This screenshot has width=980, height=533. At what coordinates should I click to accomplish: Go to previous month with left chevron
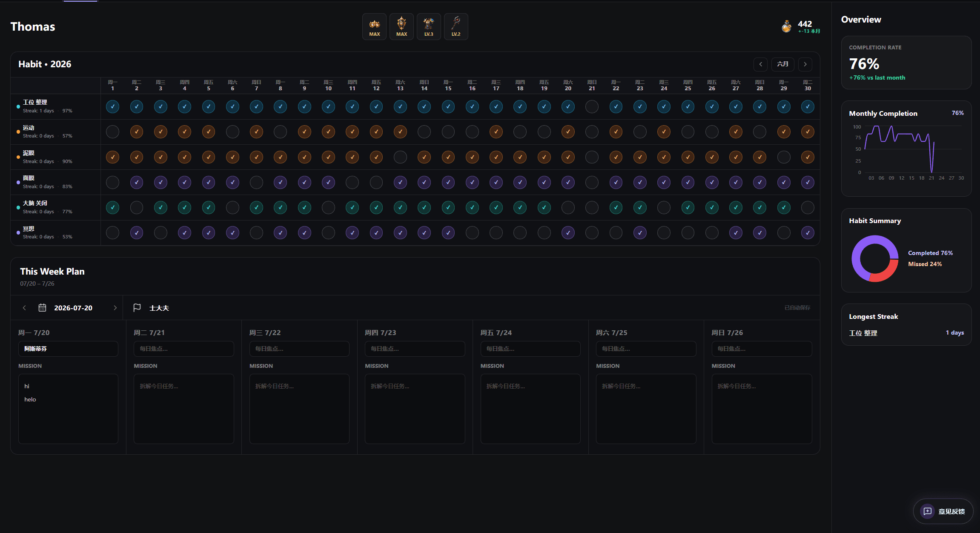[760, 64]
